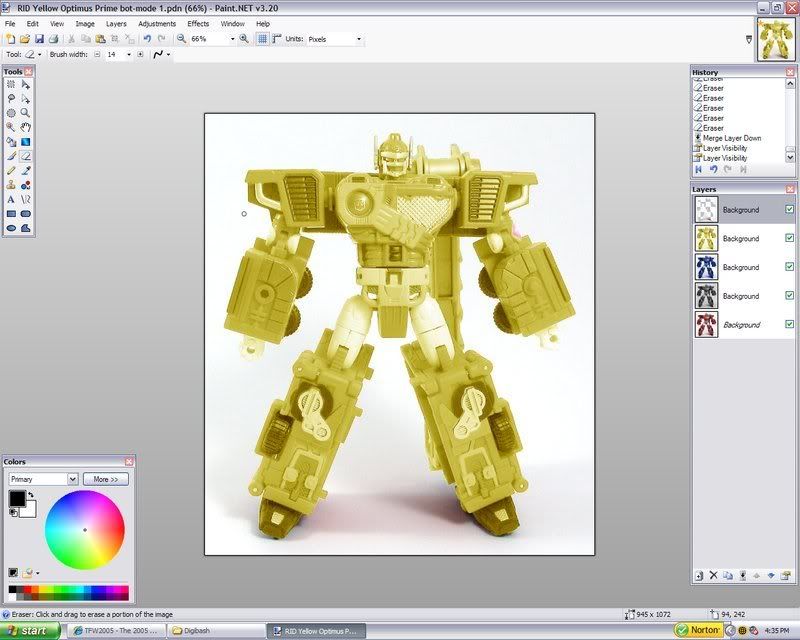Screen dimensions: 800x640
Task: Pick a color from the color wheel
Action: pos(85,530)
